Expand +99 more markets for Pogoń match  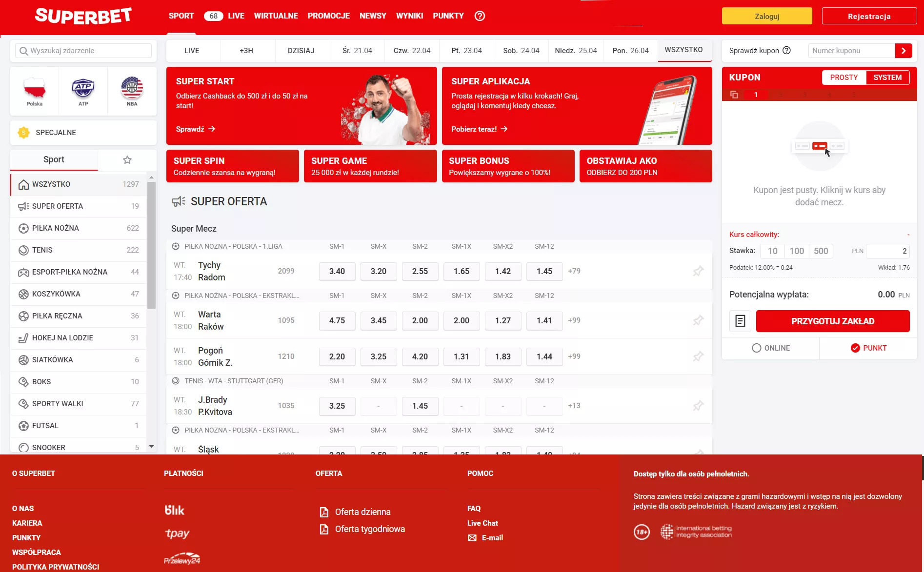pyautogui.click(x=574, y=356)
